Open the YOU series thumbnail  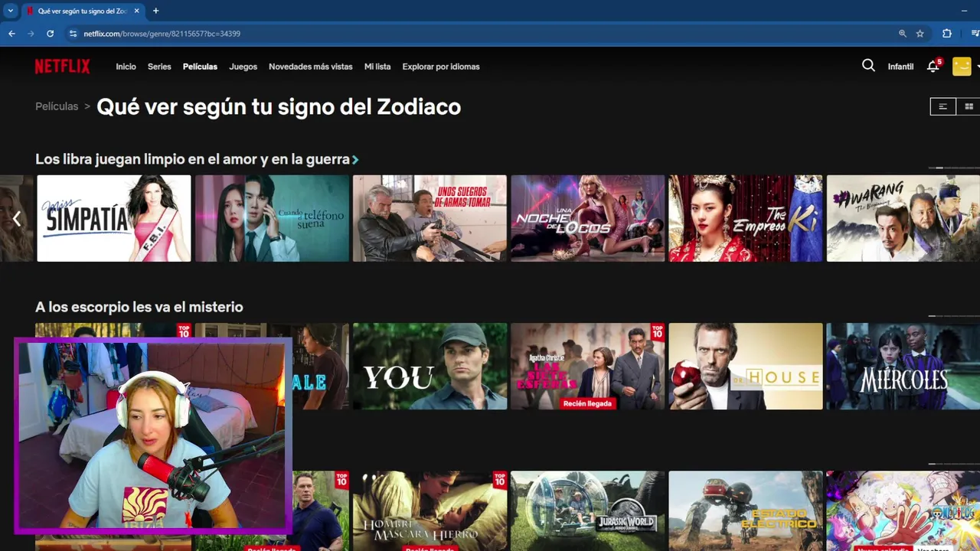tap(430, 366)
